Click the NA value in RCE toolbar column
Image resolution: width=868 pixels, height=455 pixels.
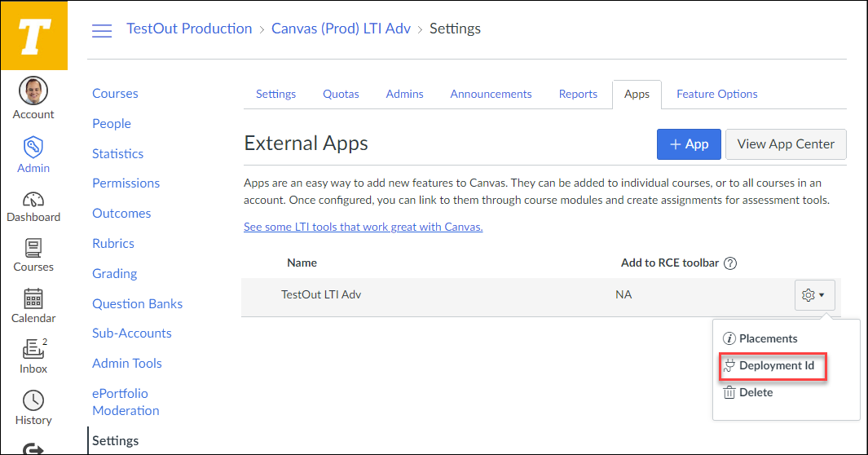point(623,294)
